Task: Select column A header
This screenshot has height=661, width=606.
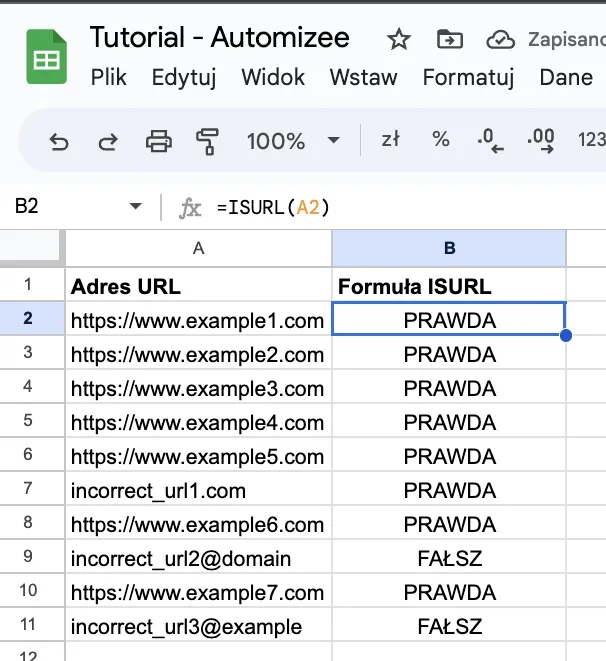Action: [198, 248]
